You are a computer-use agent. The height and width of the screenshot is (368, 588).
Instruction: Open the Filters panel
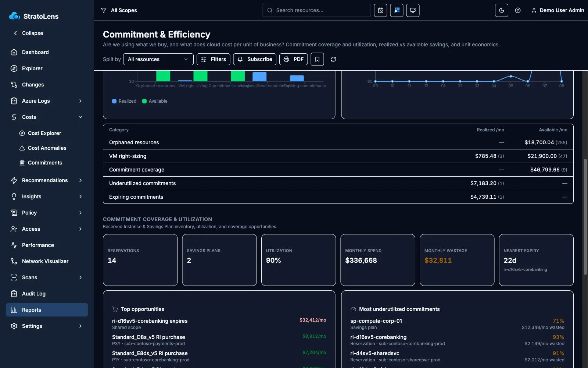tap(214, 59)
